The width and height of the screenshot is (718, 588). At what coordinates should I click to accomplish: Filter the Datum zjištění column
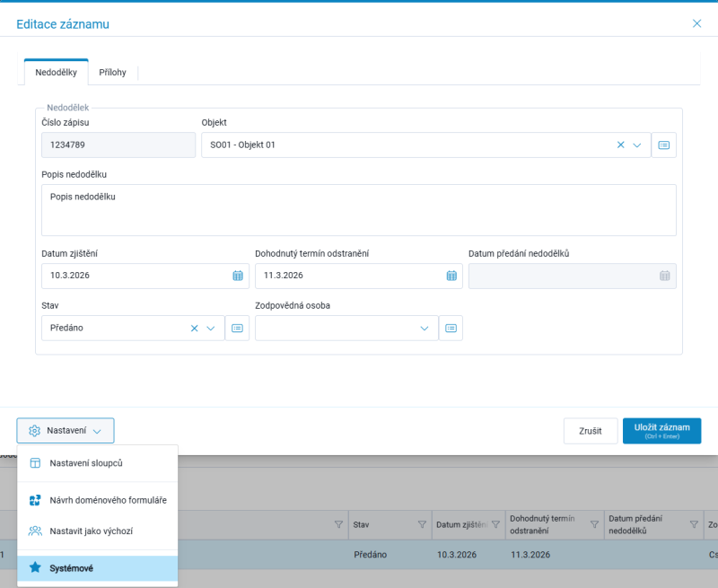click(495, 525)
